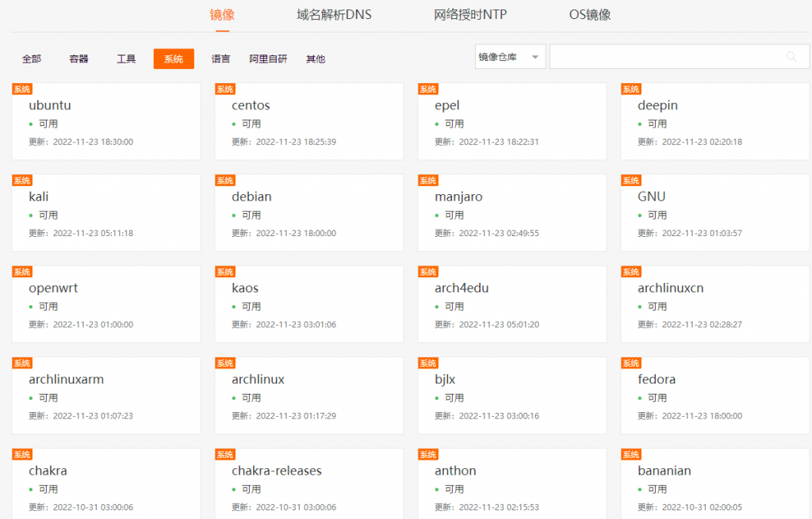Filter mirrors by 语言 category
812x519 pixels.
(x=220, y=59)
